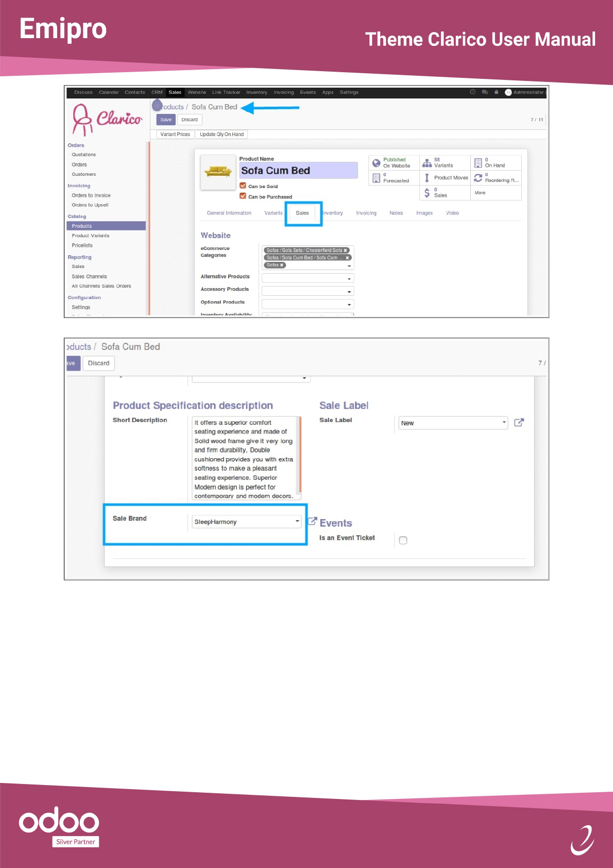The width and height of the screenshot is (613, 868).
Task: Open Pricelists in the sidebar
Action: (82, 245)
